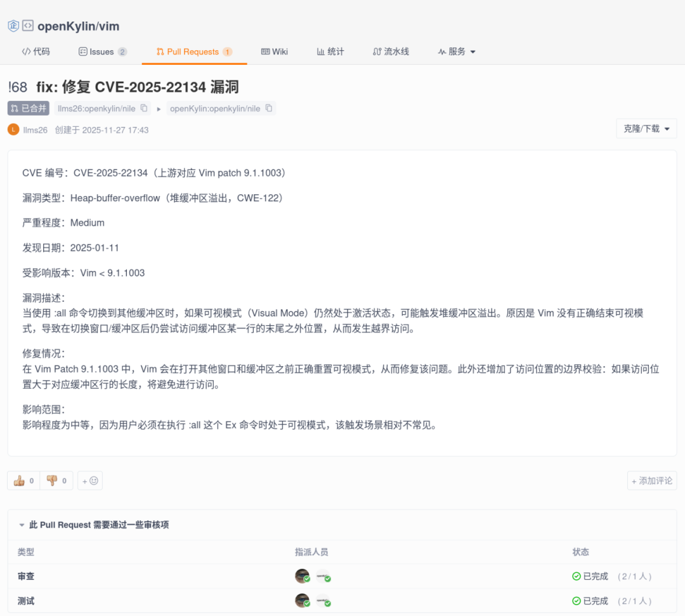Image resolution: width=685 pixels, height=616 pixels.
Task: Collapse the Pull Request 审核项 section
Action: tap(22, 525)
